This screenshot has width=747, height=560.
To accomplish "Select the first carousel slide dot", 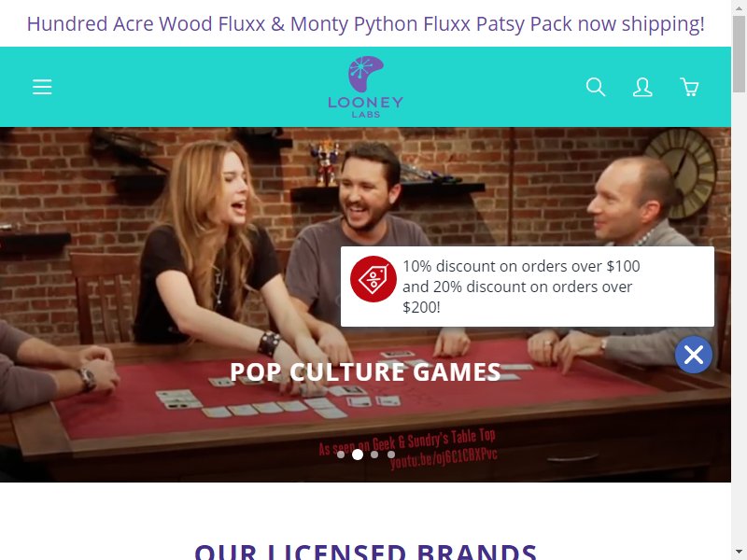I will coord(341,455).
